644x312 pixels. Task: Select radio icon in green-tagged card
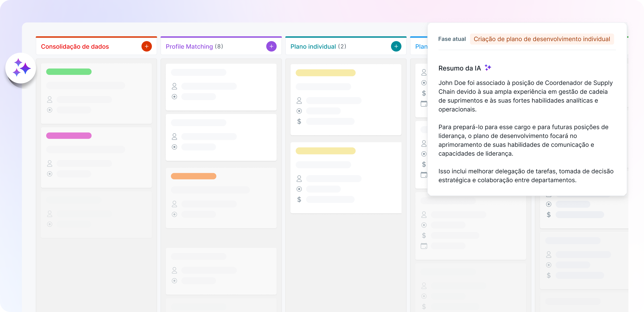50,110
